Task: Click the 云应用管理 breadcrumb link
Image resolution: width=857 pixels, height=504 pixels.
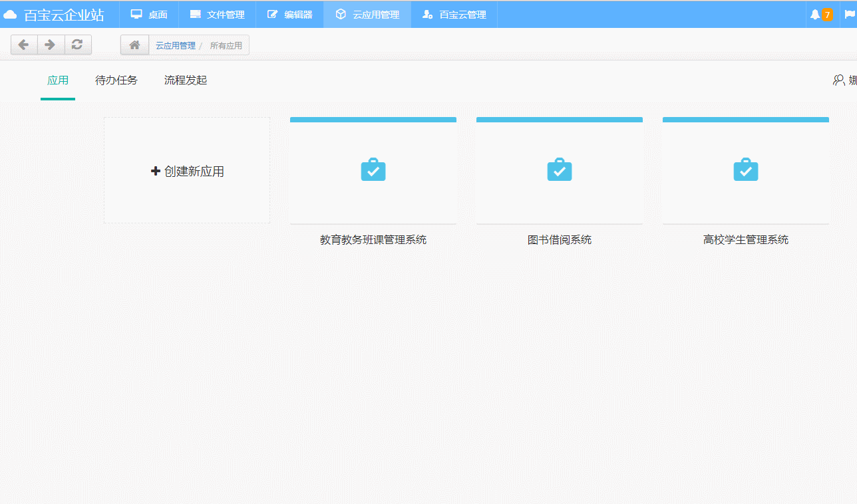Action: 174,45
